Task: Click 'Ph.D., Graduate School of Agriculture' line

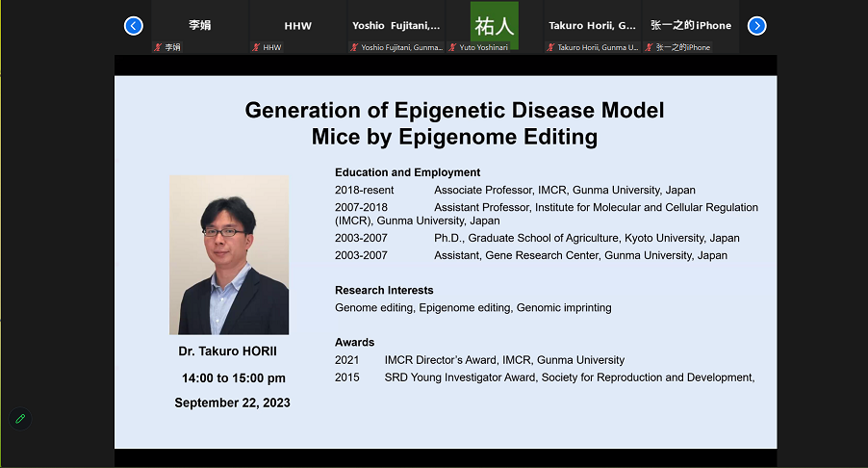Action: tap(537, 238)
